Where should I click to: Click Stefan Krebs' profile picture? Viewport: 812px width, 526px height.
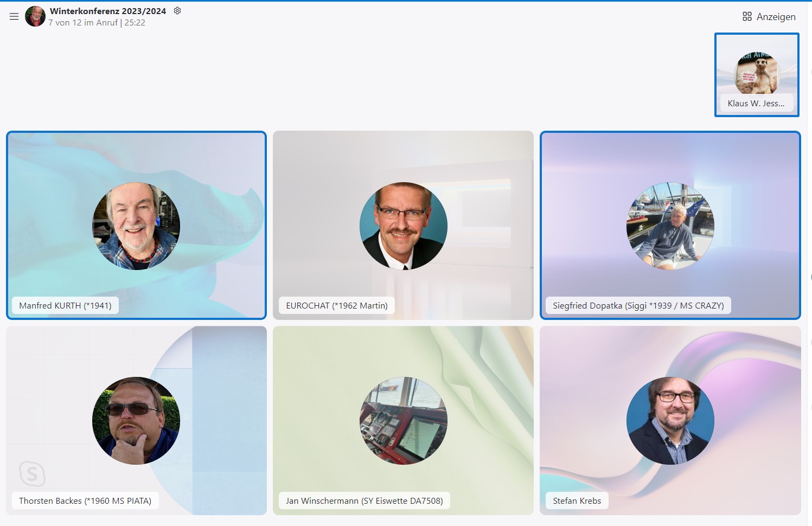coord(670,421)
